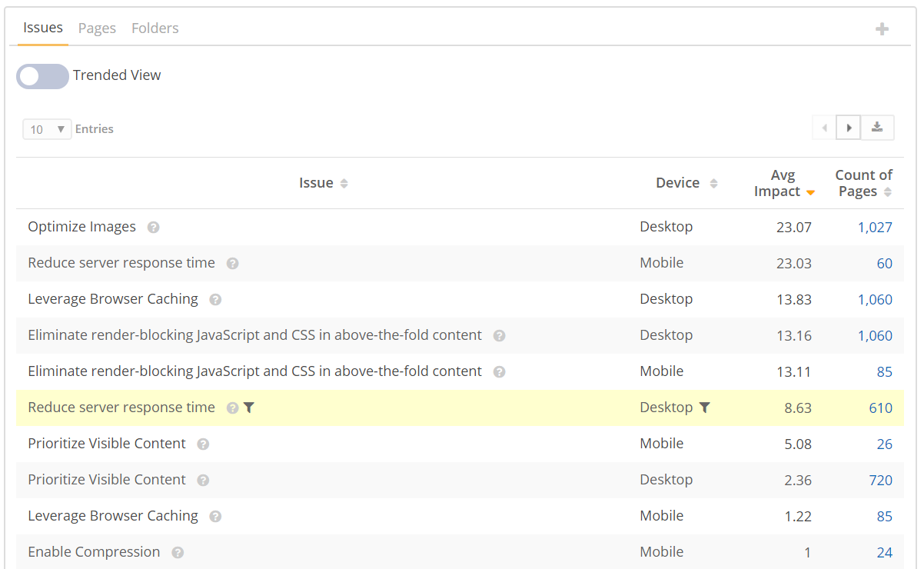
Task: Switch to the Pages tab
Action: point(97,28)
